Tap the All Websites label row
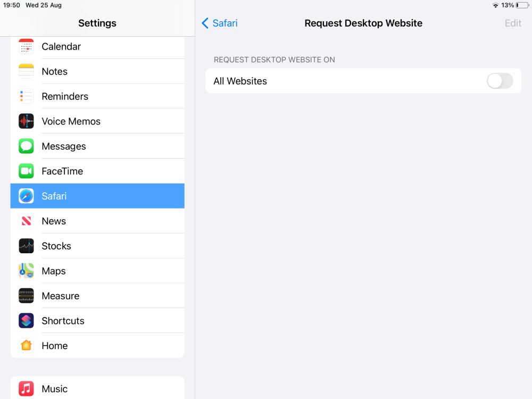The width and height of the screenshot is (532, 399). [x=319, y=81]
